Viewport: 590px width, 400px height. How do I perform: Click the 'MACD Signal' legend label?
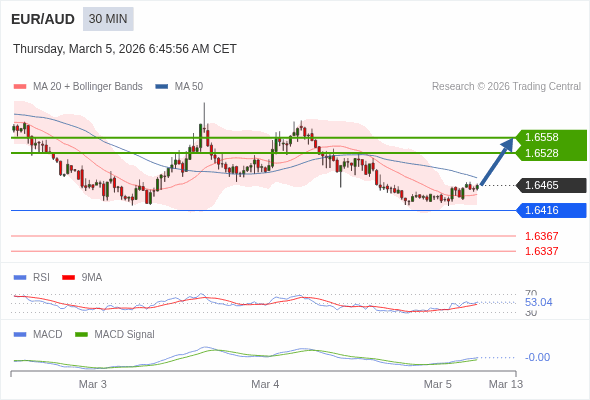click(x=125, y=335)
